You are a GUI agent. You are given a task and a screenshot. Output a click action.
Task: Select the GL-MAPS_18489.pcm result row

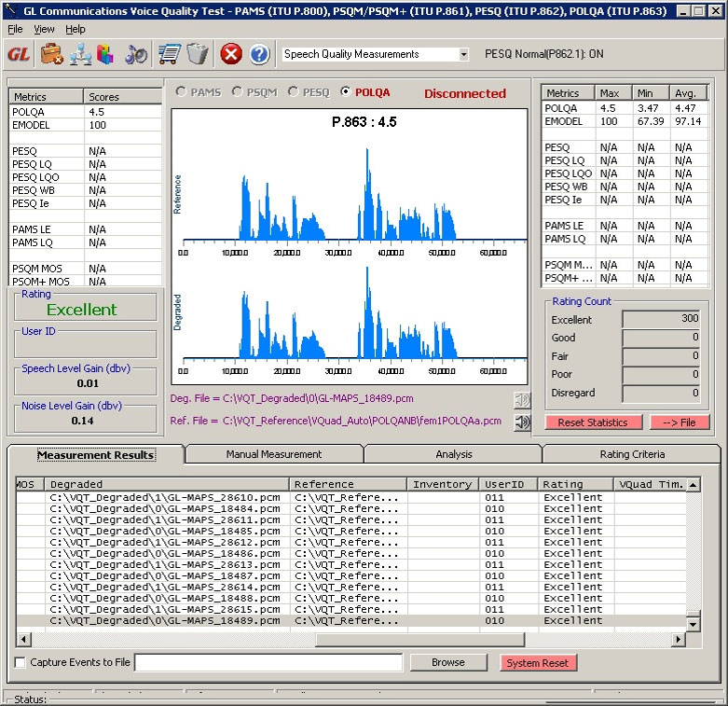coord(351,620)
